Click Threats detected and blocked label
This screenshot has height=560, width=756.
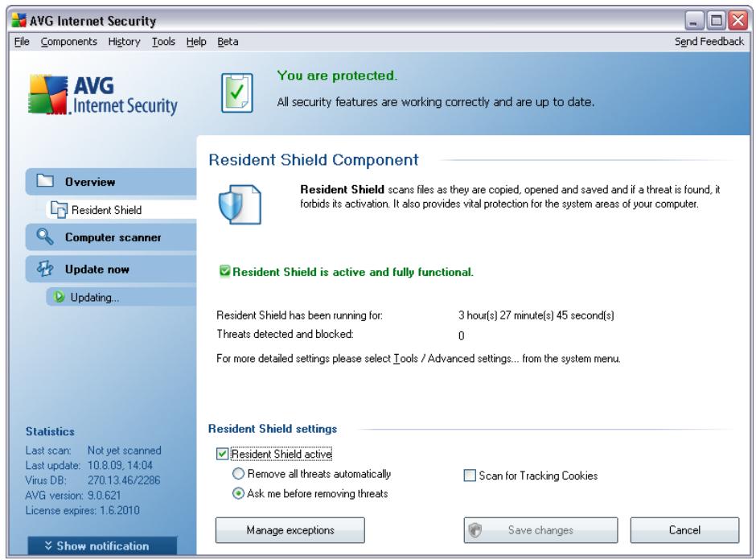[285, 334]
